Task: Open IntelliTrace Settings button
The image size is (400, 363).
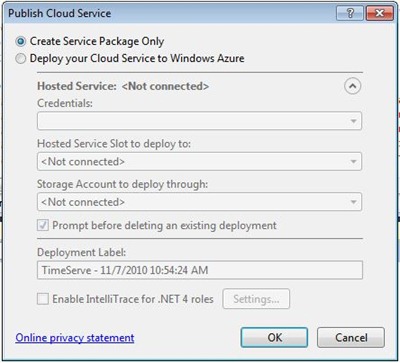Action: tap(256, 299)
